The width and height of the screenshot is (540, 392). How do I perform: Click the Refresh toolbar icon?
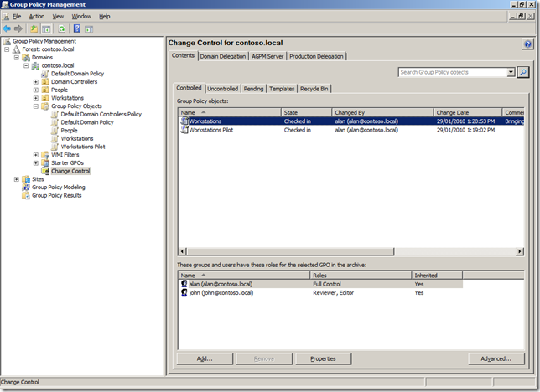(61, 28)
